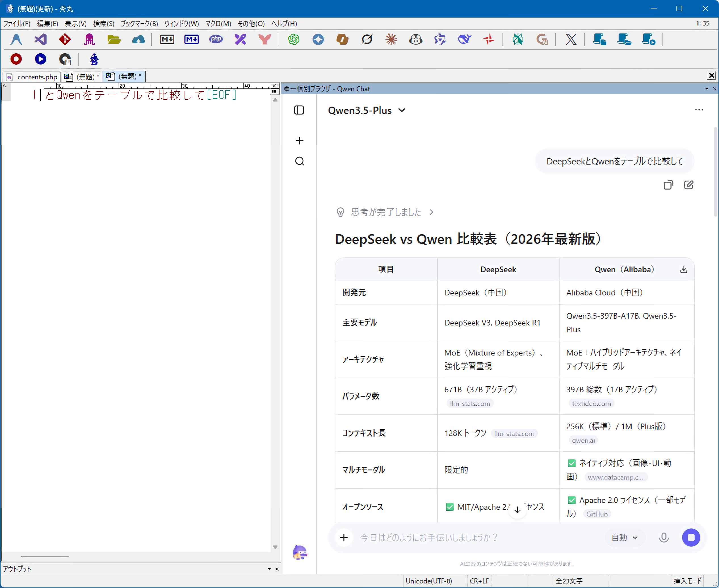Open the マクロ(M) menu
This screenshot has height=588, width=719.
pyautogui.click(x=218, y=24)
